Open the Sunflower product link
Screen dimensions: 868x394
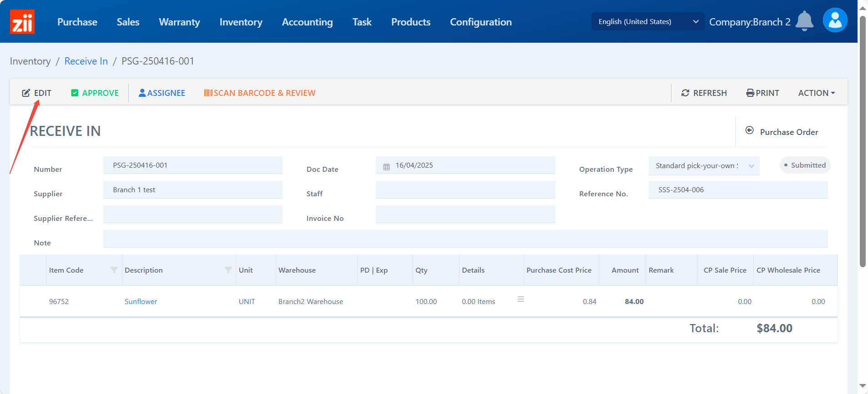141,302
